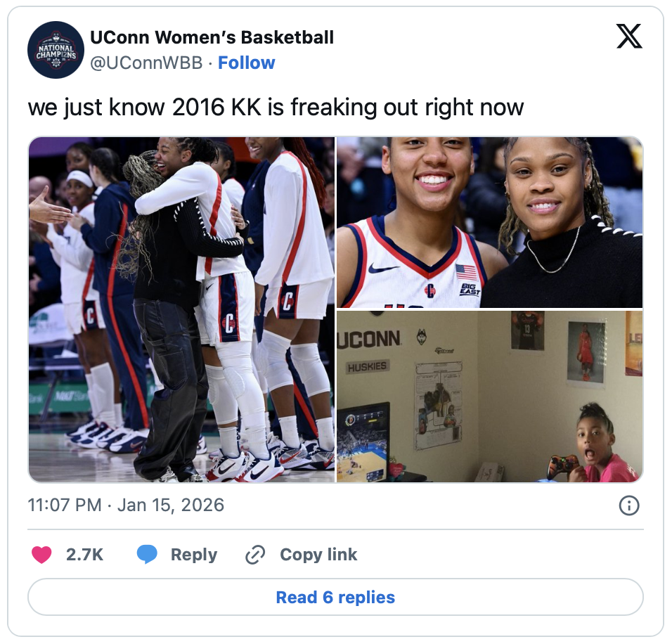This screenshot has width=672, height=644.
Task: Click the tweet text about 2016 KK
Action: (x=276, y=107)
